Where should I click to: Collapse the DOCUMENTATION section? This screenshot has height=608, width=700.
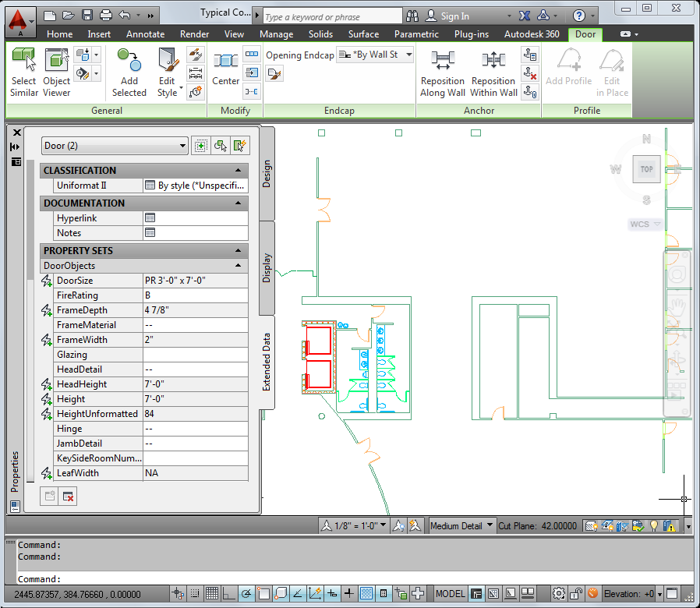click(238, 203)
